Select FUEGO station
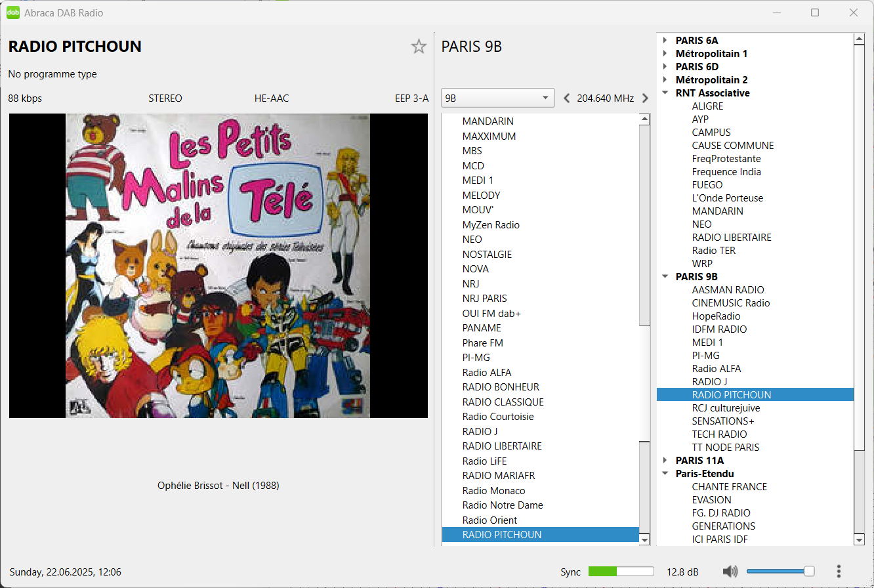Viewport: 874px width, 588px height. (x=706, y=185)
